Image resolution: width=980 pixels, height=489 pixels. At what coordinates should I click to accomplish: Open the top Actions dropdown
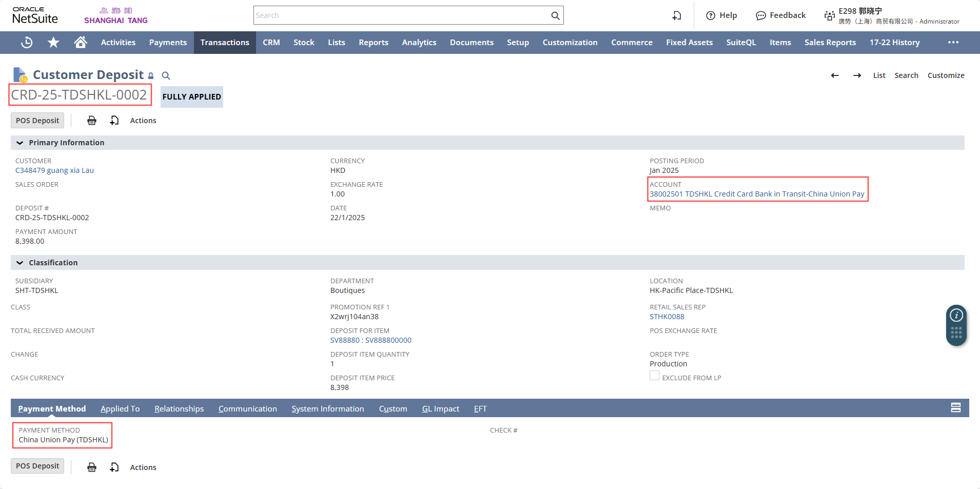[143, 121]
